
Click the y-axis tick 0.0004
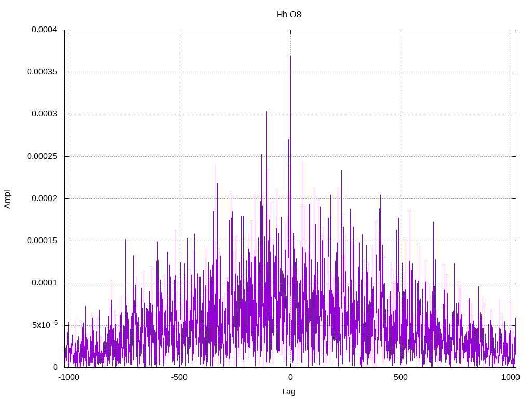[45, 30]
